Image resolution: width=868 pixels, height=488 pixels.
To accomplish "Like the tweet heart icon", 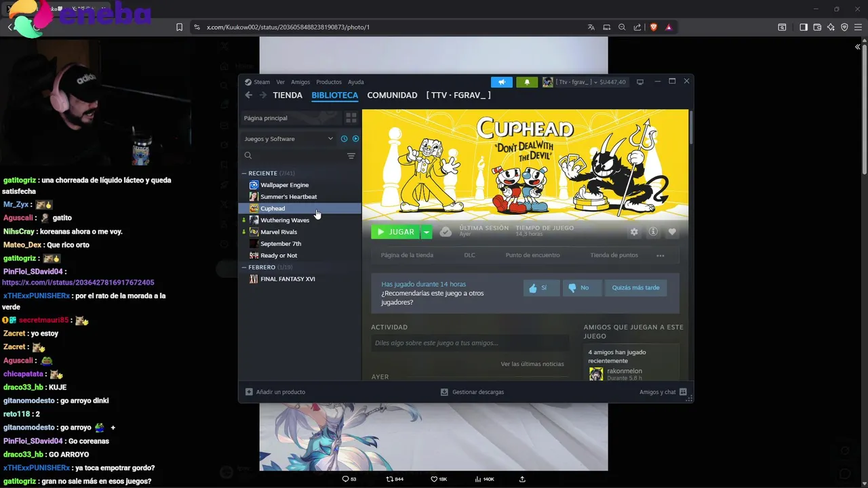I will (434, 479).
